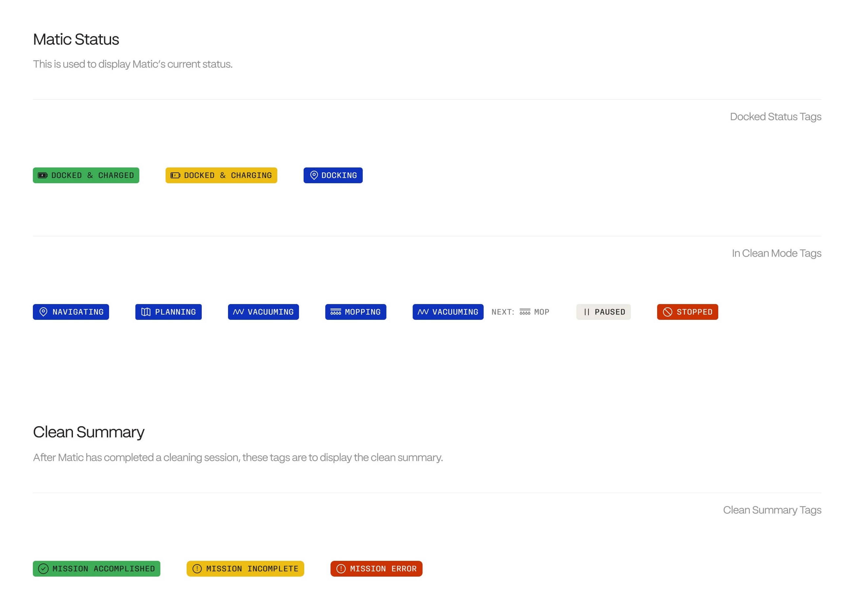
Task: Click the map icon in Planning tag
Action: (x=146, y=312)
